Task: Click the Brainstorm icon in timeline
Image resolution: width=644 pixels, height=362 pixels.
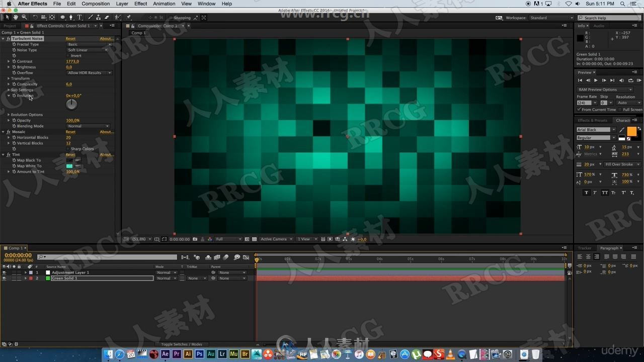Action: click(x=237, y=257)
